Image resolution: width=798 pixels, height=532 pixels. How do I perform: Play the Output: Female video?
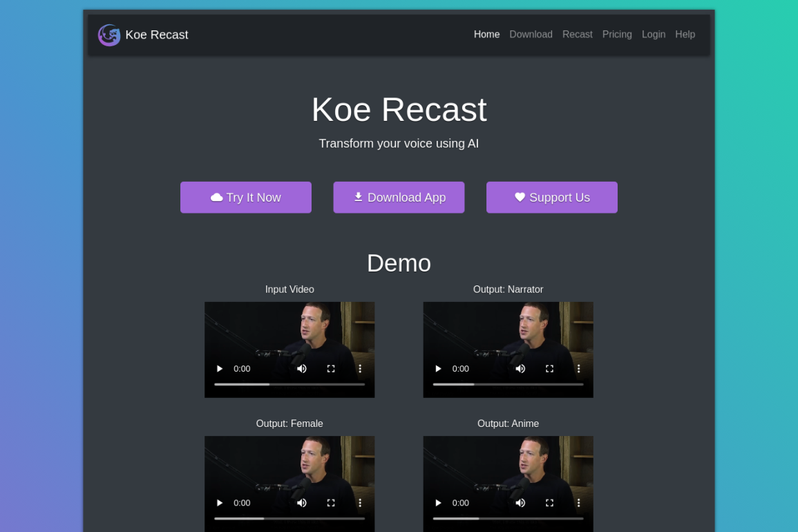[219, 503]
